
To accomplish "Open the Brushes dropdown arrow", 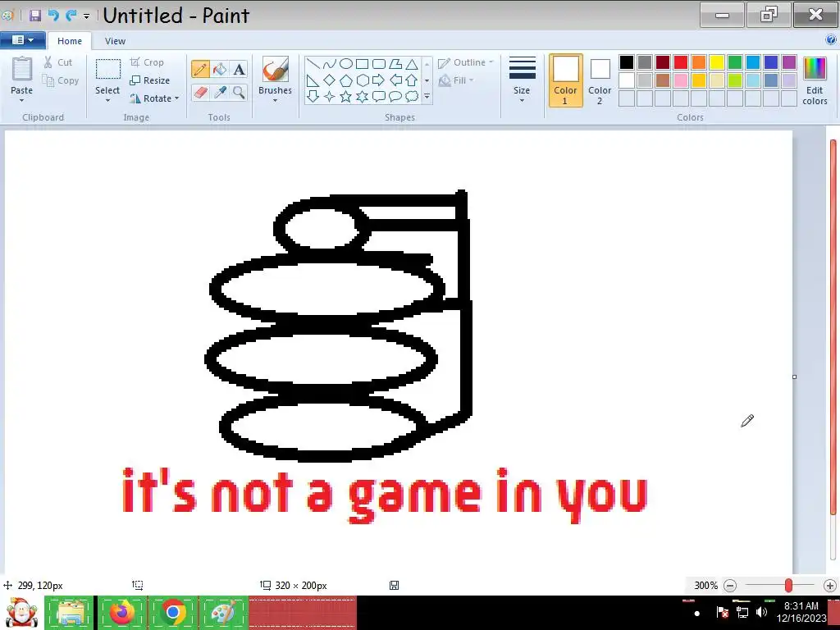I will tap(275, 100).
